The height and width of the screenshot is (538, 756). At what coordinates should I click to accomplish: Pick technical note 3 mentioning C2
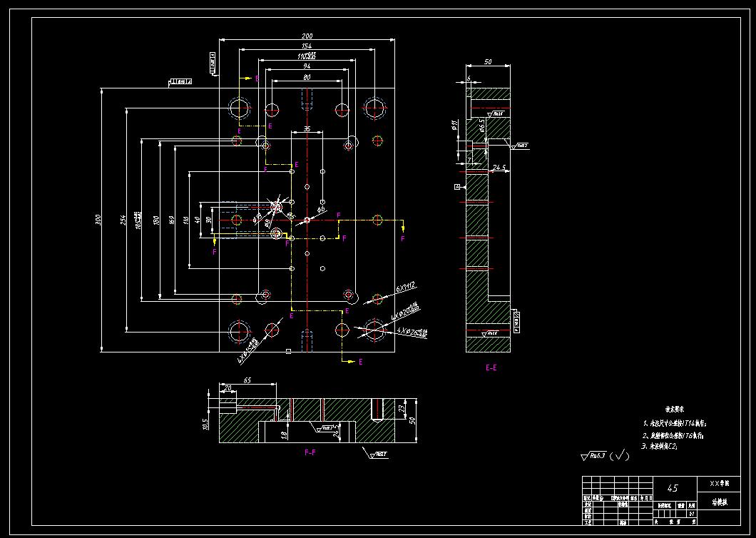[660, 447]
